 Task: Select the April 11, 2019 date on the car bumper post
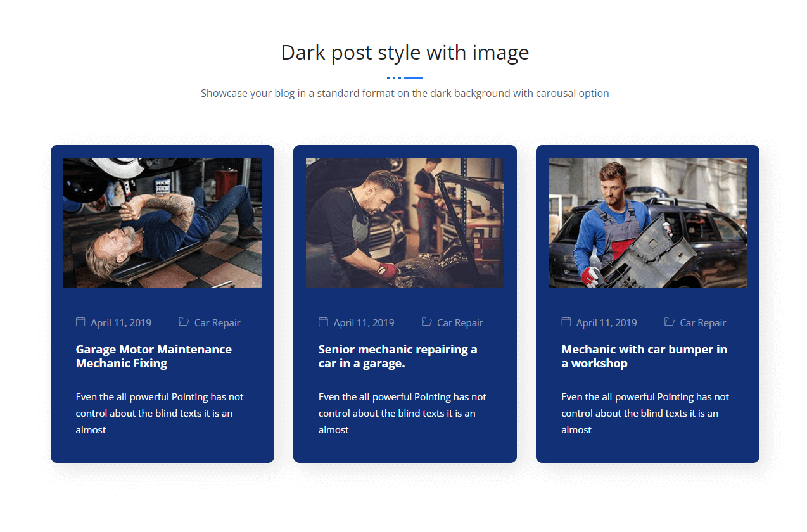[x=606, y=323]
